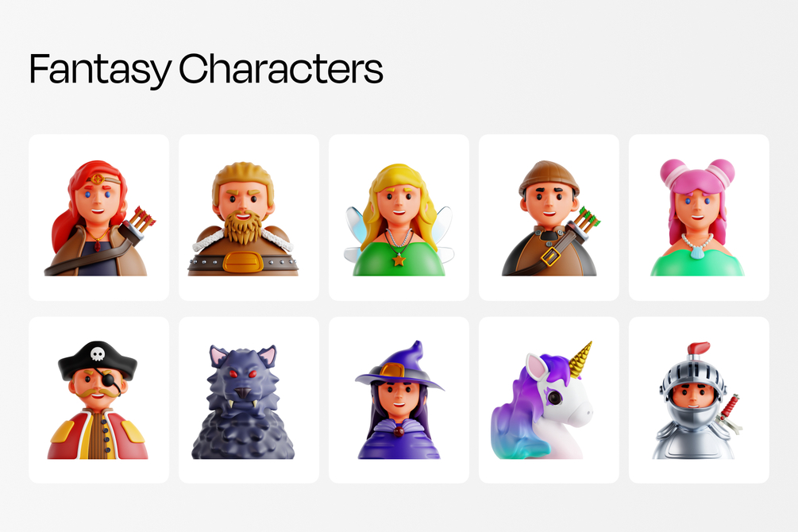This screenshot has height=532, width=798.
Task: Click the gold buckle on witch's hat
Action: coord(391,371)
